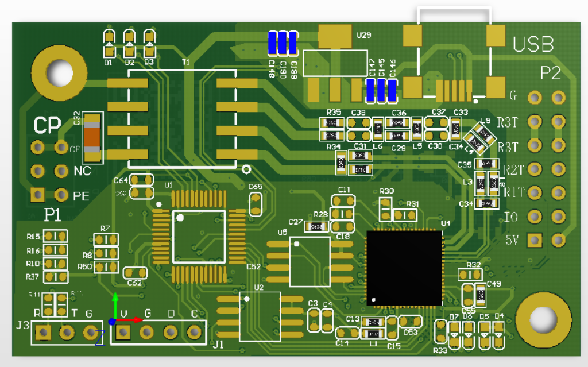Click the U5 SOIC chip footprint
The width and height of the screenshot is (588, 367).
point(310,261)
